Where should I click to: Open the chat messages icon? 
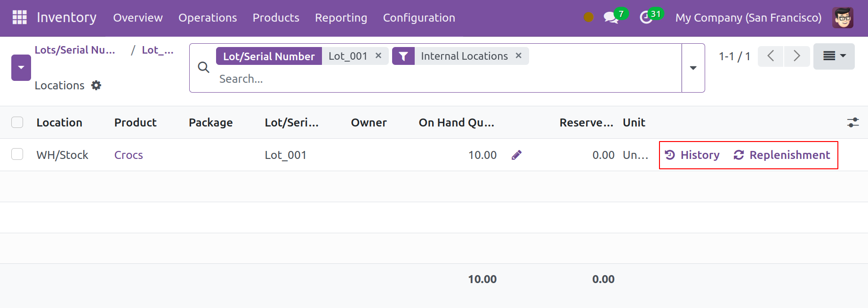coord(611,18)
